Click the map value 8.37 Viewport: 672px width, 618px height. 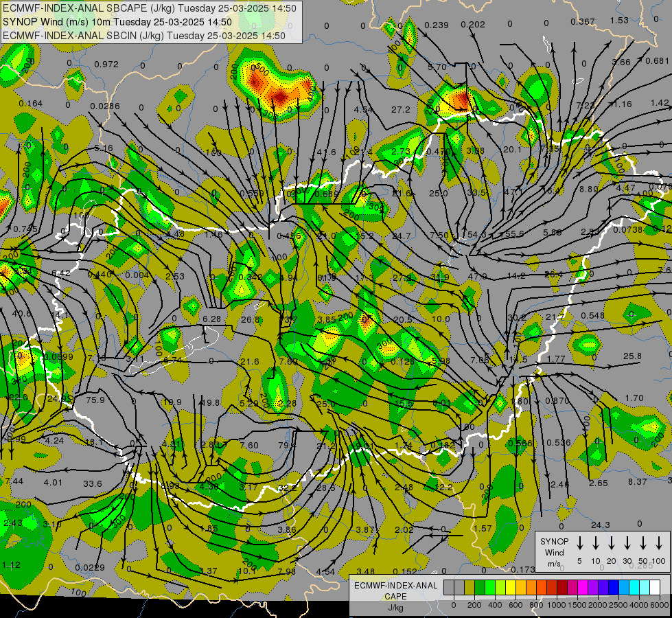[x=637, y=481]
